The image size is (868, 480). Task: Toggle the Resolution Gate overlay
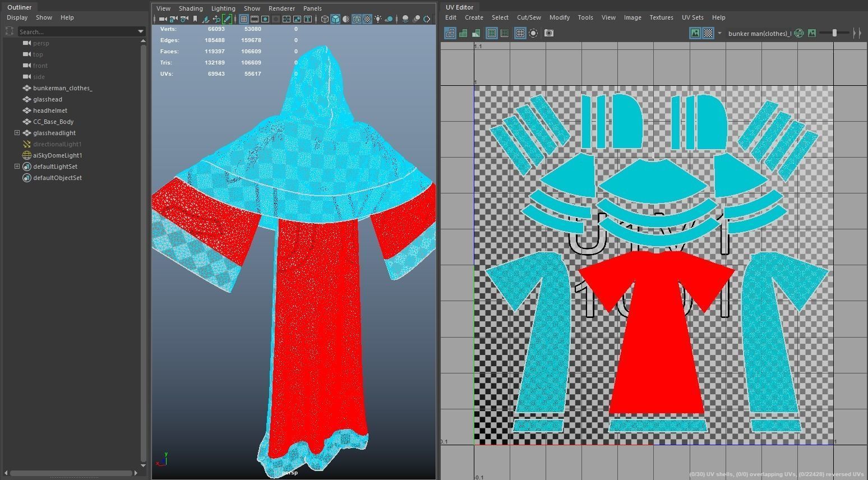coord(265,19)
